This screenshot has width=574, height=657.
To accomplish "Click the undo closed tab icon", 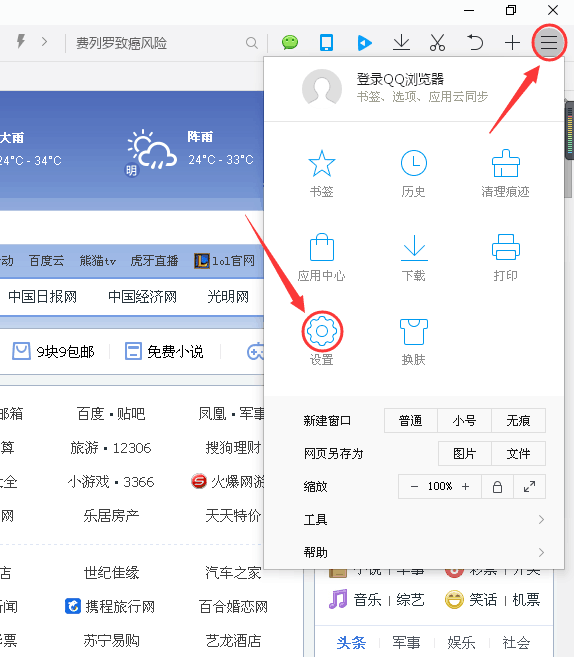I will point(475,42).
